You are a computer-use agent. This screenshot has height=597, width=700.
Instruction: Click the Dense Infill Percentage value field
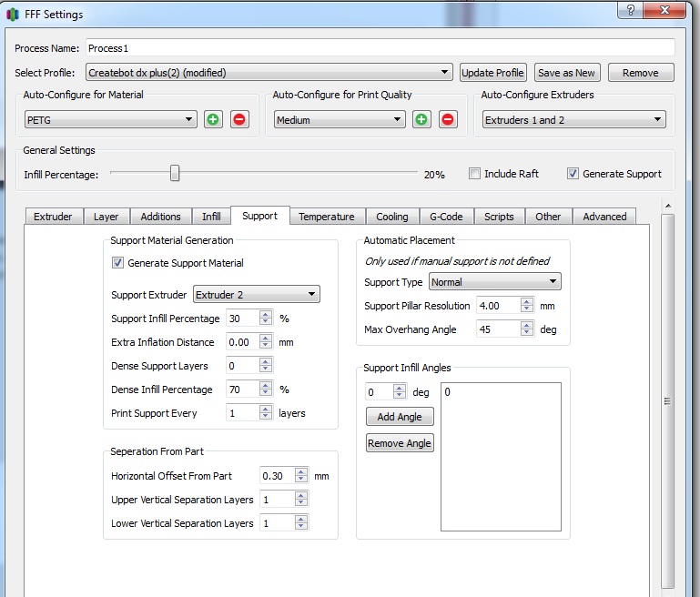coord(243,390)
